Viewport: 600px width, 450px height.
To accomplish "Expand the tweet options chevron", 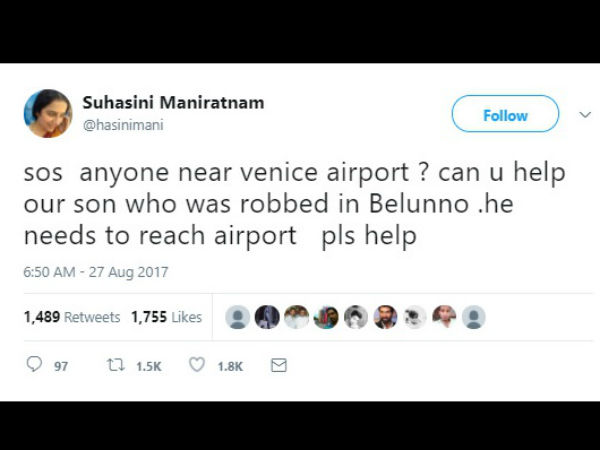I will [585, 114].
